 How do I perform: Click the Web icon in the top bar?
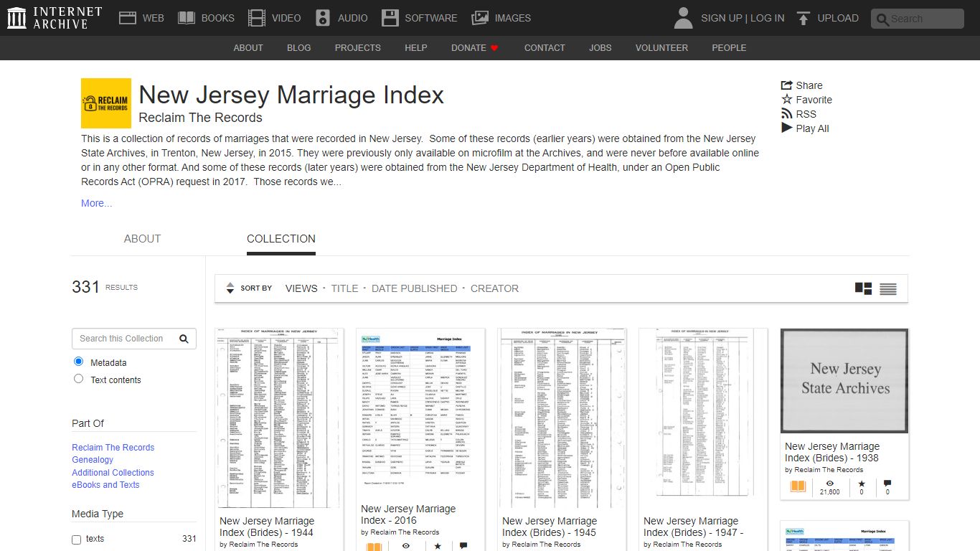coord(128,18)
